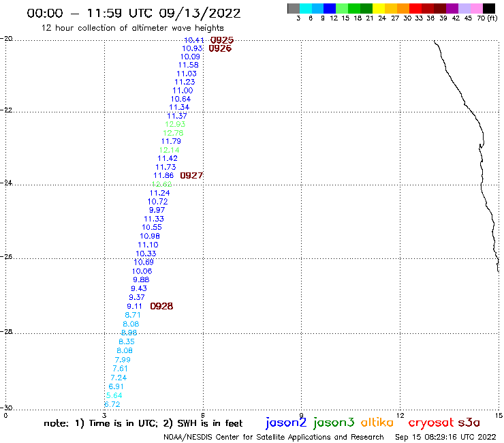
Task: Click the light blue value 7.24
Action: [119, 378]
